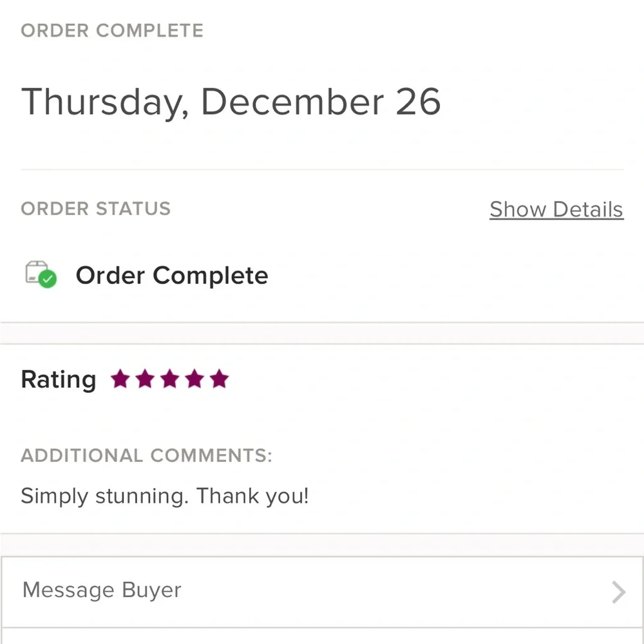
Task: Open the Message Buyer chevron arrow
Action: pos(618,592)
